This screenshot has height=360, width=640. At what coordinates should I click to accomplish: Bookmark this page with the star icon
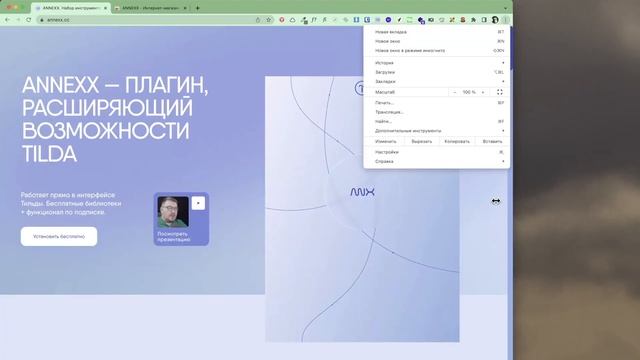pyautogui.click(x=269, y=20)
